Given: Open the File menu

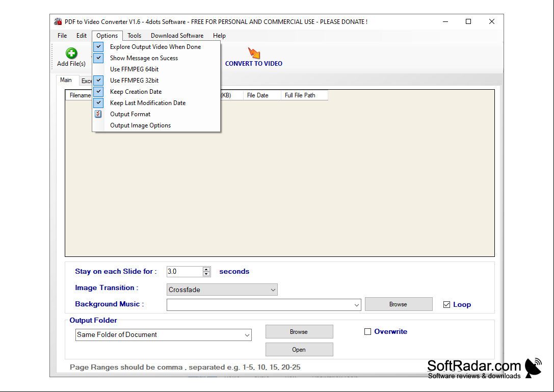Looking at the screenshot, I should 62,36.
